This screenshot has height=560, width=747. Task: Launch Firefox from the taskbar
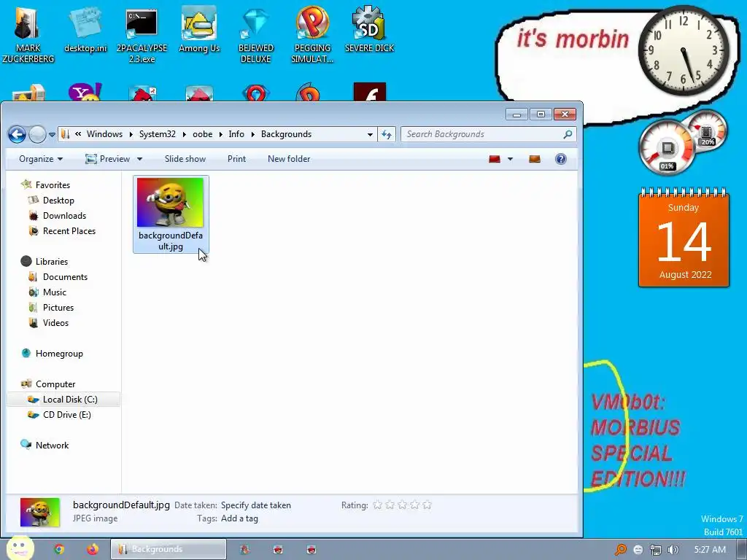93,549
